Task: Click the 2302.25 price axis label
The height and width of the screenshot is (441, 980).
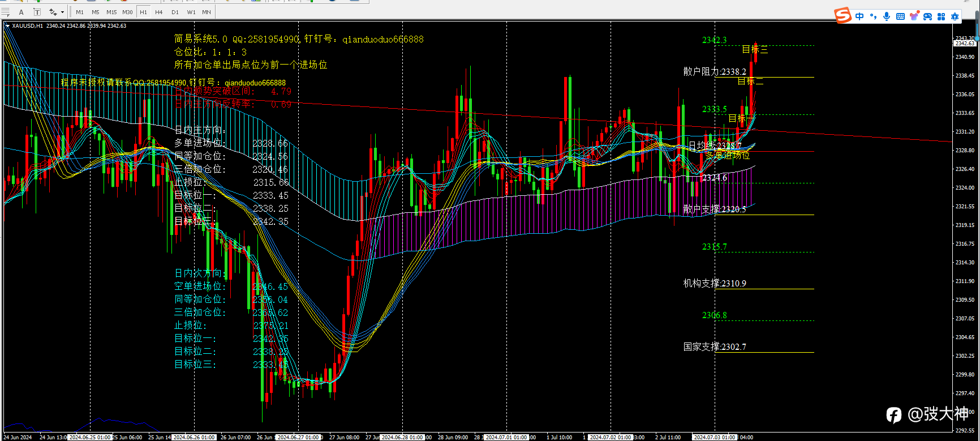Action: (965, 356)
